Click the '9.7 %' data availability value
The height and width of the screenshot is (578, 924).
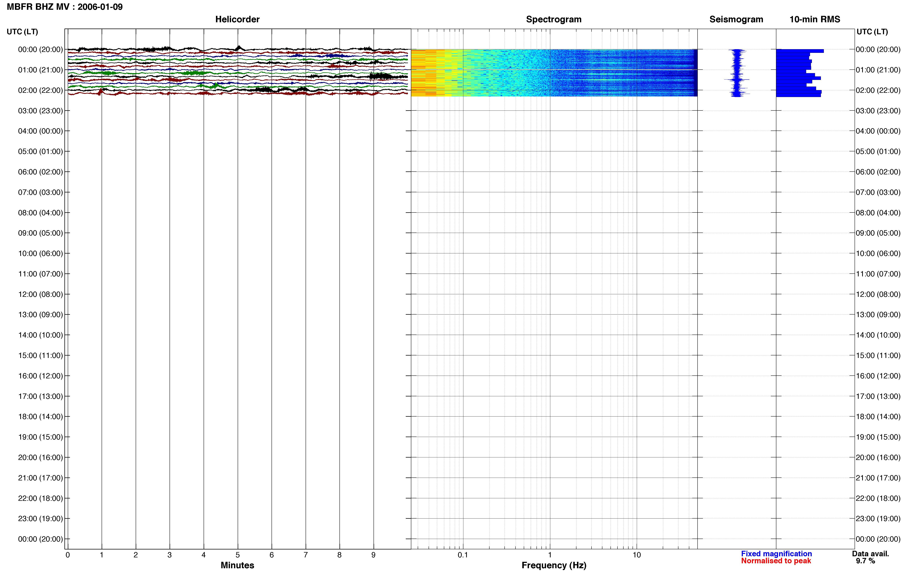pos(865,561)
